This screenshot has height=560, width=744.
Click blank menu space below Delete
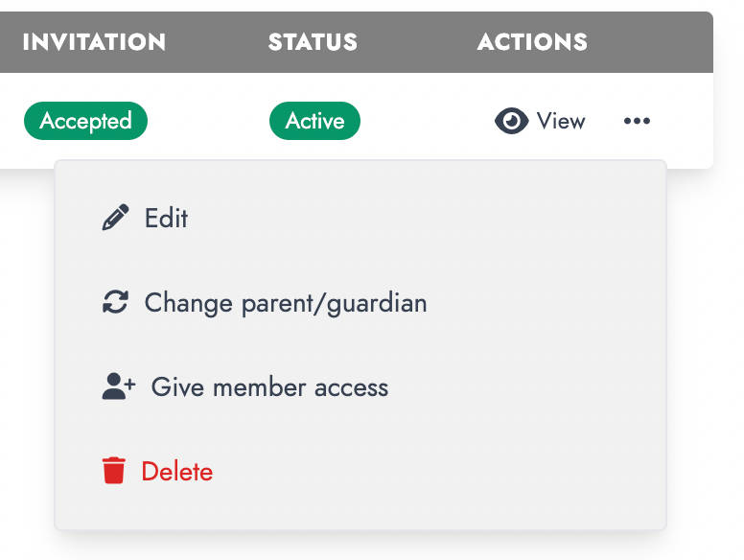tap(360, 508)
